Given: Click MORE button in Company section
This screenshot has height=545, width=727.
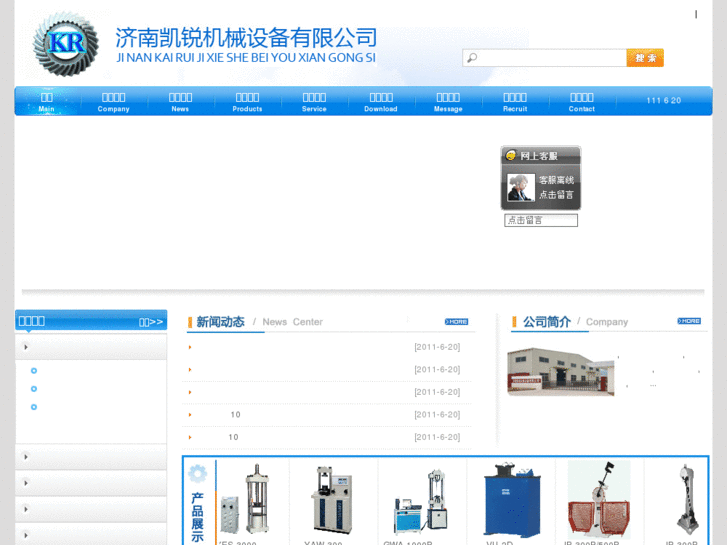Looking at the screenshot, I should tap(689, 321).
